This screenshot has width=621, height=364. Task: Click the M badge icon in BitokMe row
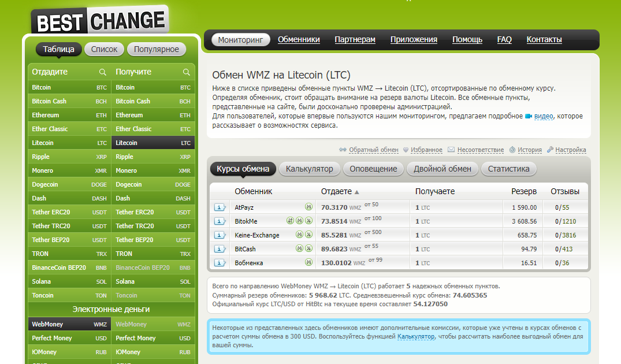click(299, 221)
